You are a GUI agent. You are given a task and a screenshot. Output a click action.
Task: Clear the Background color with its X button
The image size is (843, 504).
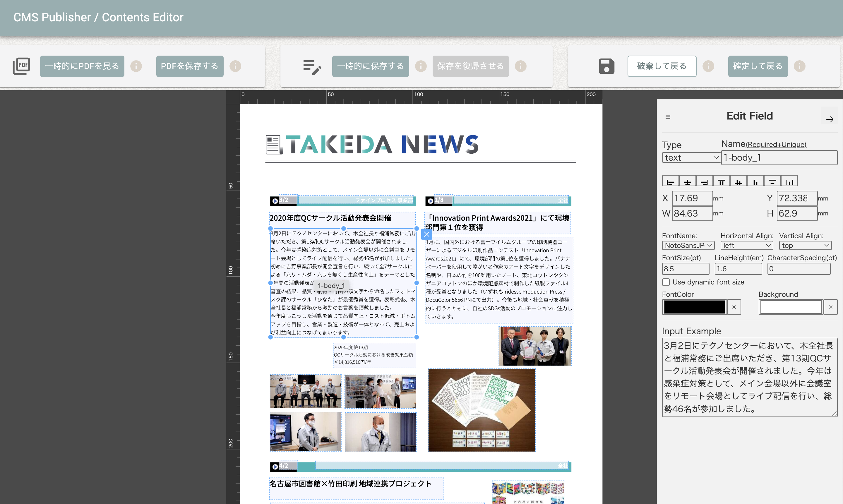830,307
